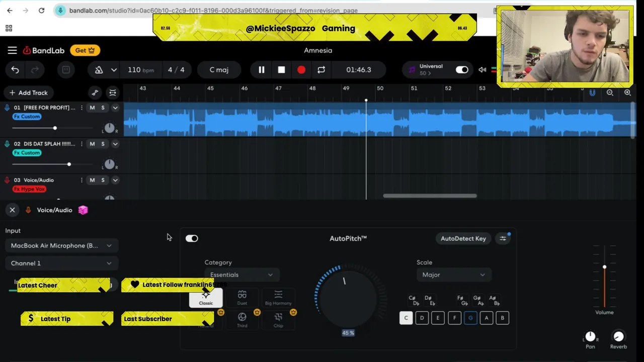644x362 pixels.
Task: Solo track 02 DIS DAT SPLAH
Action: (103, 144)
